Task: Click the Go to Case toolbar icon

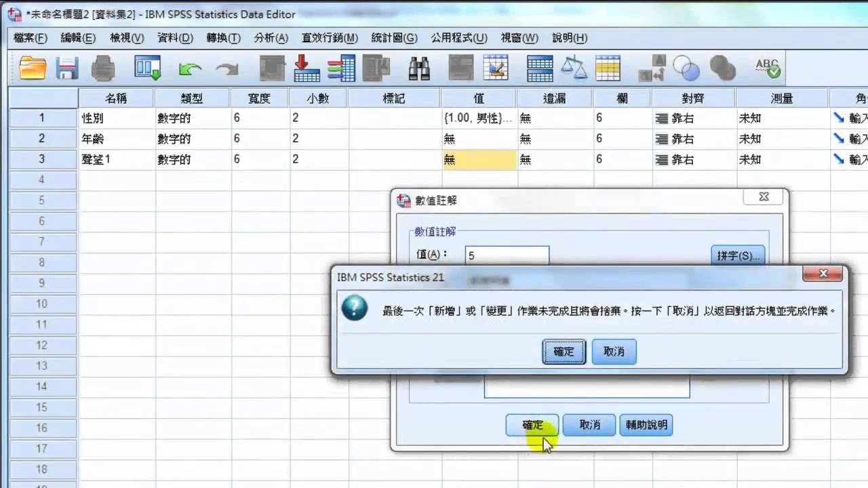Action: pyautogui.click(x=273, y=68)
